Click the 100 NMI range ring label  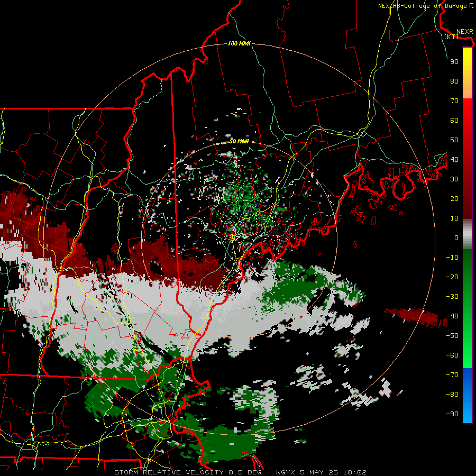(239, 44)
